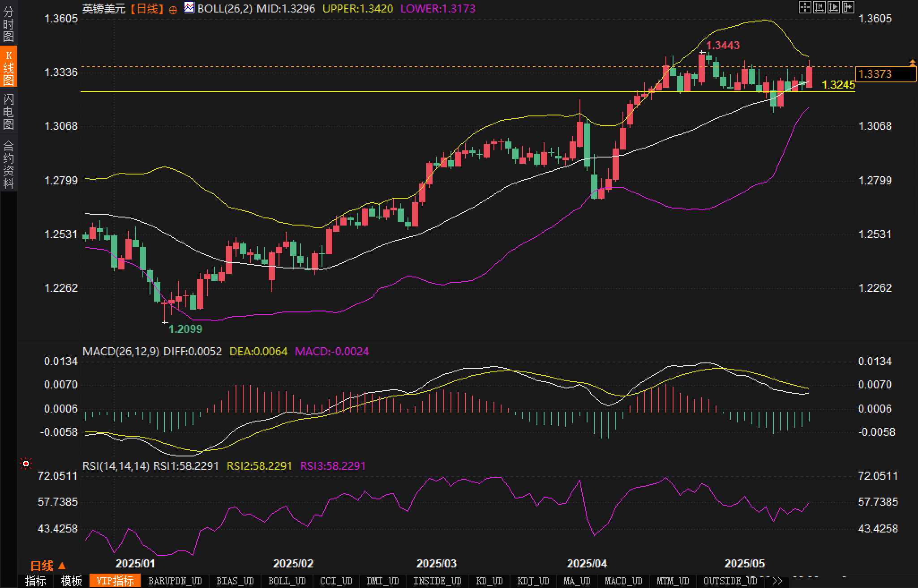Apply the BOLL_UD indicator
Image resolution: width=918 pixels, height=588 pixels.
(x=287, y=581)
